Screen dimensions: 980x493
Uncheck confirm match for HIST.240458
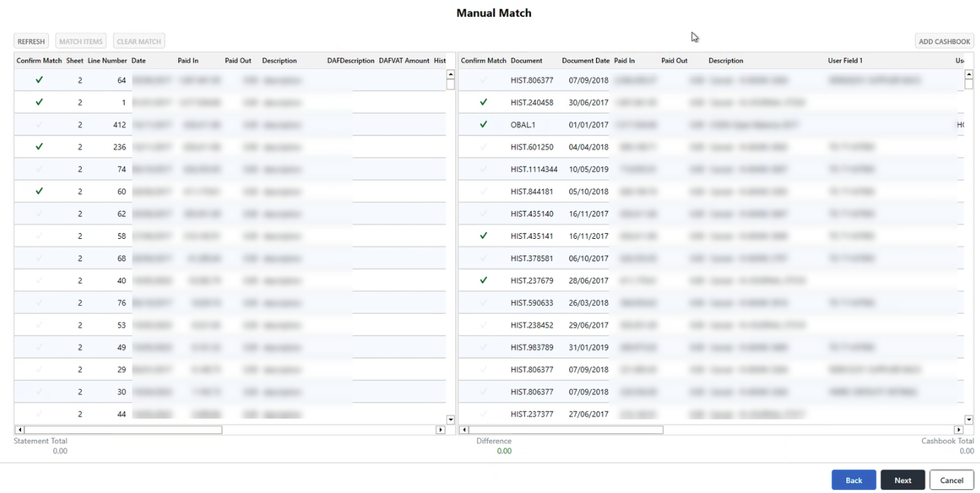click(x=483, y=103)
